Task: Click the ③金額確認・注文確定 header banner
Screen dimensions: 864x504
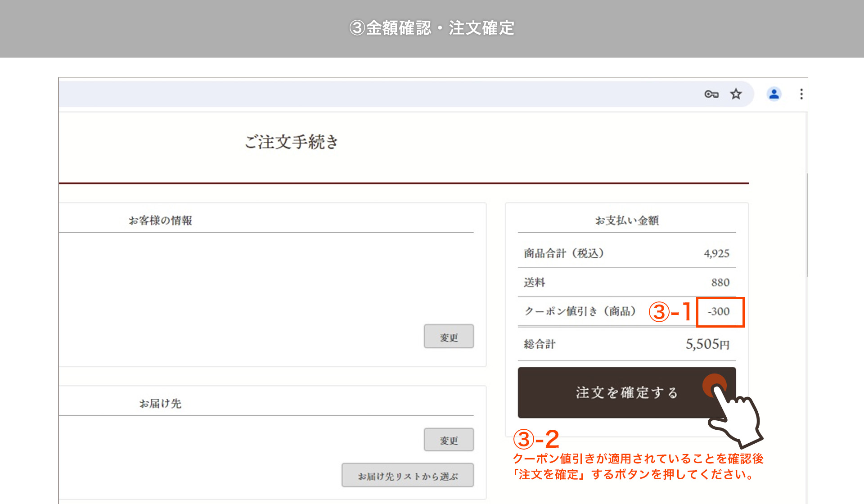Action: [432, 28]
